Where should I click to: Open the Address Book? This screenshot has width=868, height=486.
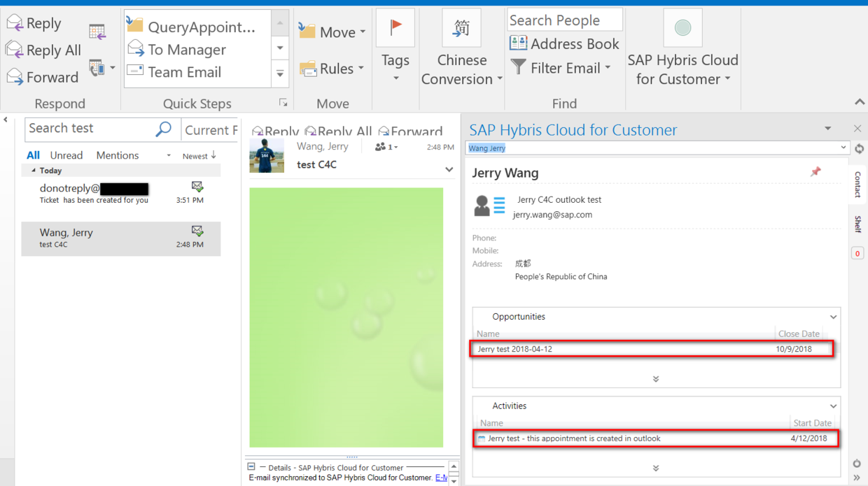[x=564, y=43]
